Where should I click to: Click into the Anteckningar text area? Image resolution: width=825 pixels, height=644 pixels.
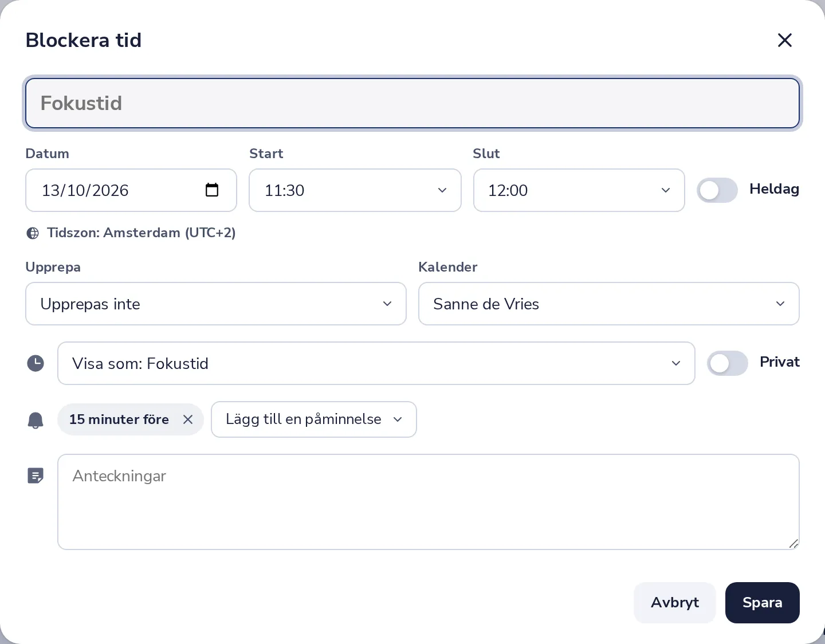429,502
